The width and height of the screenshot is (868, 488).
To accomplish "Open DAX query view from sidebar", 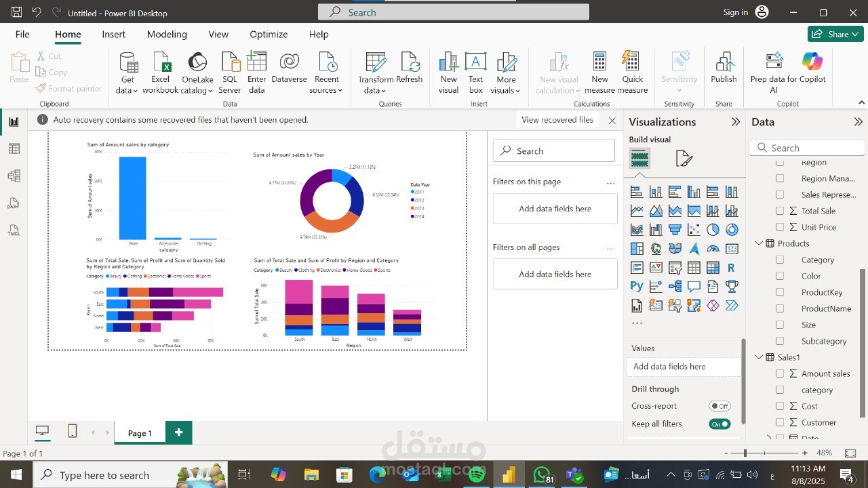I will click(14, 203).
